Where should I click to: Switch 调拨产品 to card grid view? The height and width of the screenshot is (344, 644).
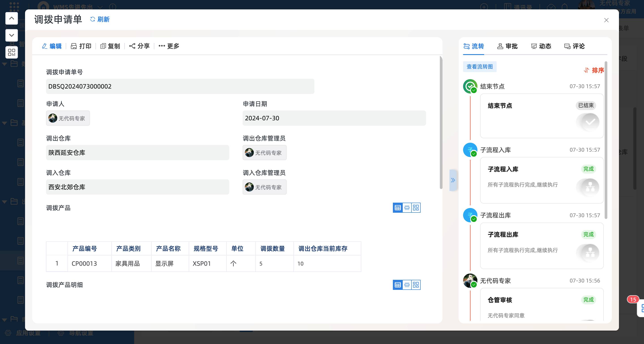coord(416,208)
